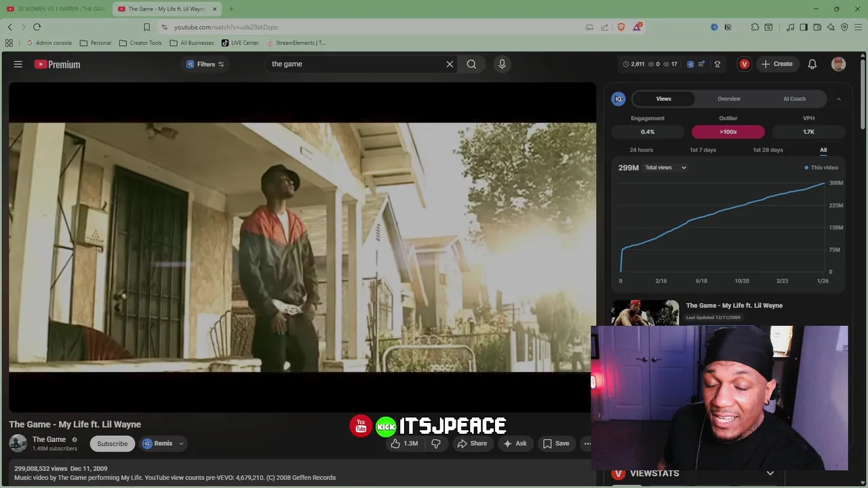This screenshot has width=868, height=488.
Task: Click the browser address bar URL
Action: click(x=226, y=27)
